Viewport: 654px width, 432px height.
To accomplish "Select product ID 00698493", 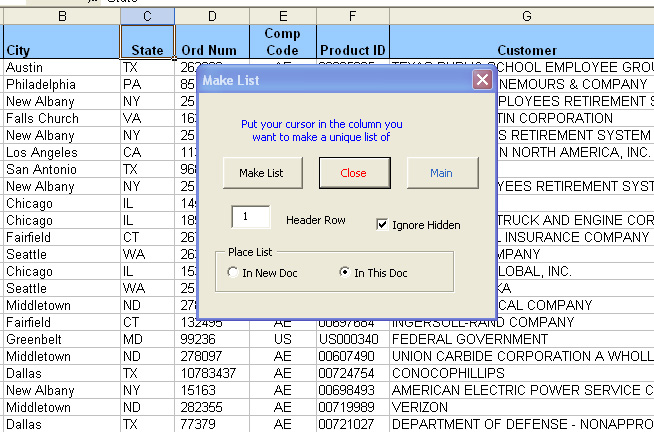I will tap(352, 390).
